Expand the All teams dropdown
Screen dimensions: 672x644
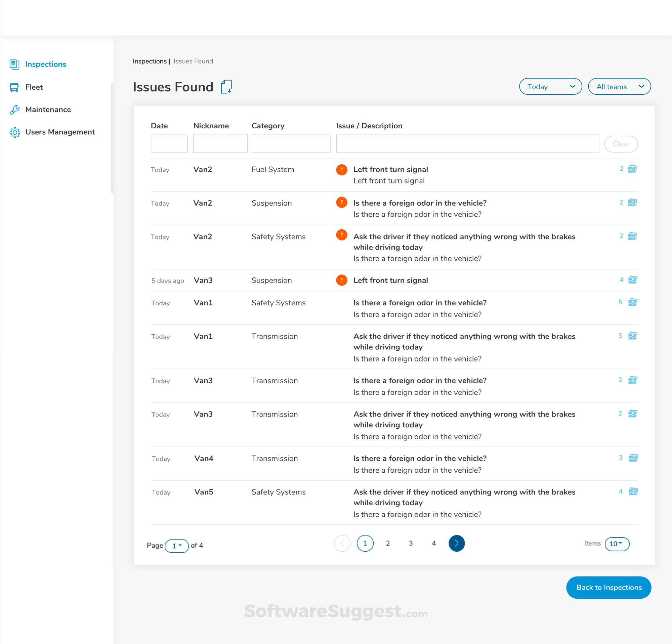click(x=619, y=87)
